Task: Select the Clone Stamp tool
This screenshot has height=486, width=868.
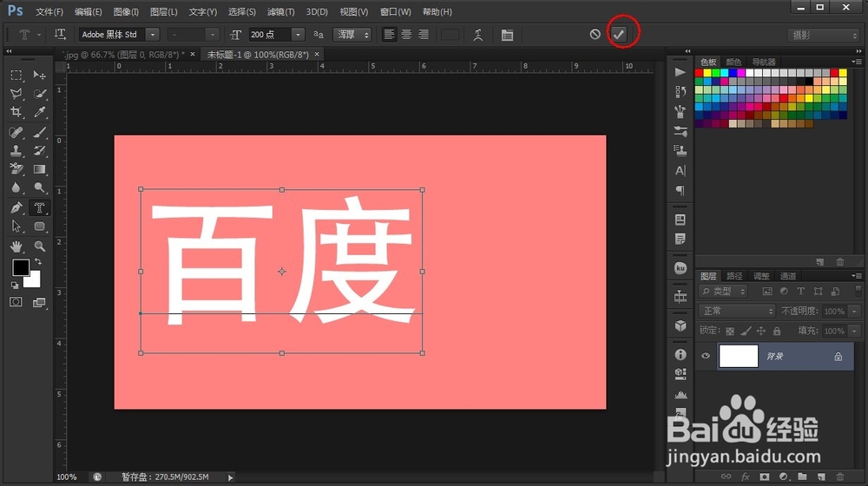Action: (x=16, y=150)
